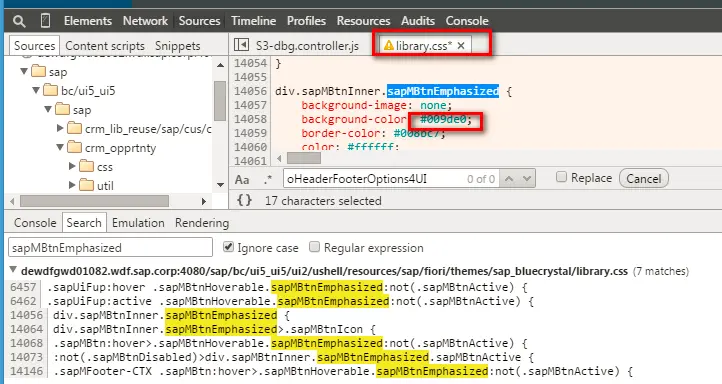Open the Elements panel
Image resolution: width=722 pixels, height=384 pixels.
(87, 21)
